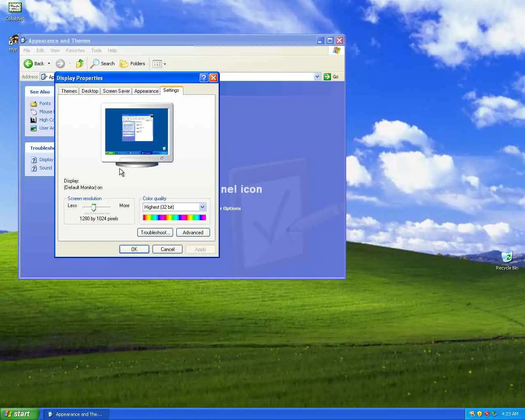The height and width of the screenshot is (420, 525).
Task: Open the Views toolbar button
Action: [157, 64]
